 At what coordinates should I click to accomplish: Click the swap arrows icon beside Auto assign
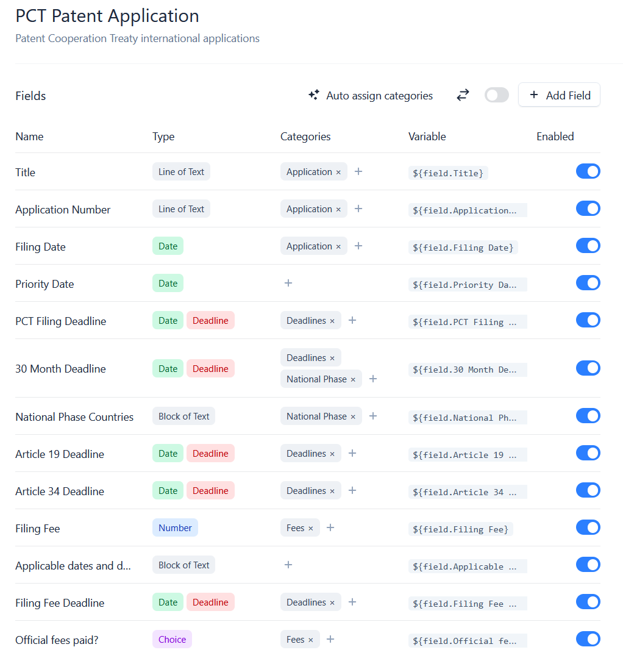pyautogui.click(x=463, y=95)
